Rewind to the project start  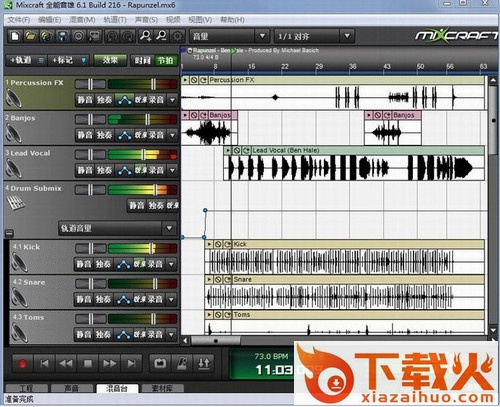(x=44, y=363)
